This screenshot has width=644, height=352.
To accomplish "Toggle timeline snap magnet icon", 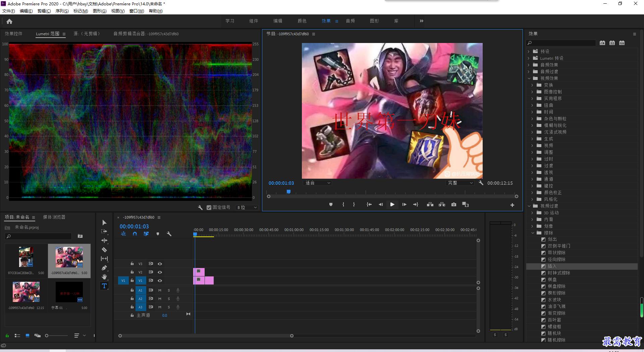I will tap(135, 234).
